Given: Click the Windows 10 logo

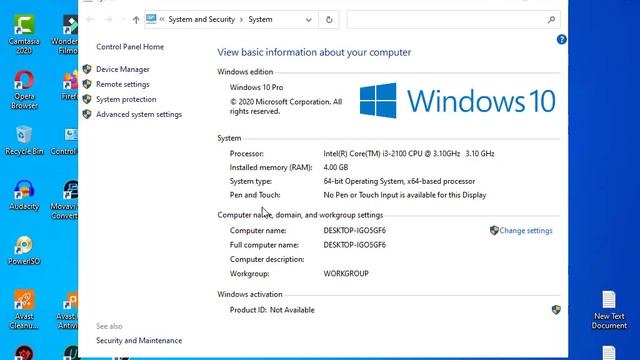Looking at the screenshot, I should click(x=457, y=100).
